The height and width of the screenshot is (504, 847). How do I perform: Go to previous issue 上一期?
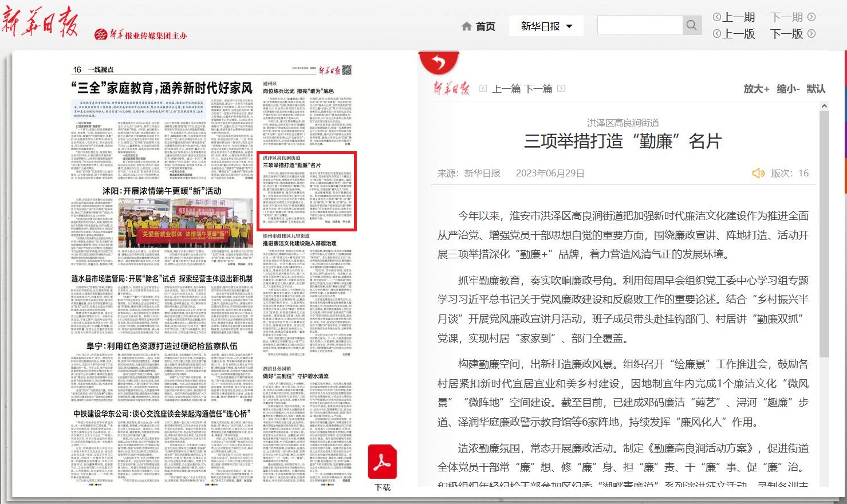(x=739, y=17)
